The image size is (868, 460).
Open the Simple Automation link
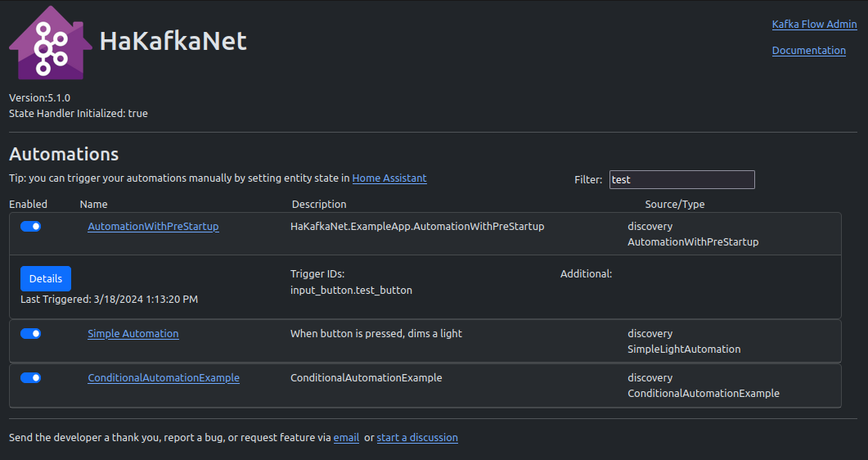(133, 334)
